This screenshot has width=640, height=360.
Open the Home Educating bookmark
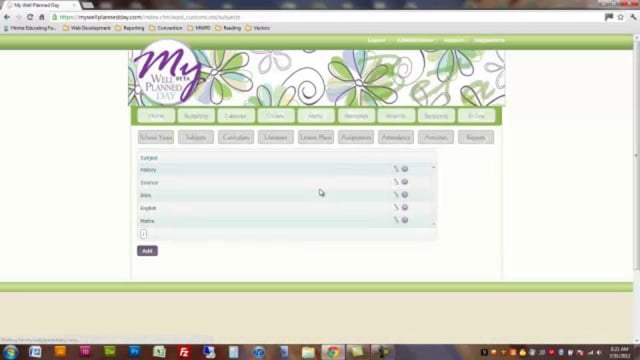[30, 28]
